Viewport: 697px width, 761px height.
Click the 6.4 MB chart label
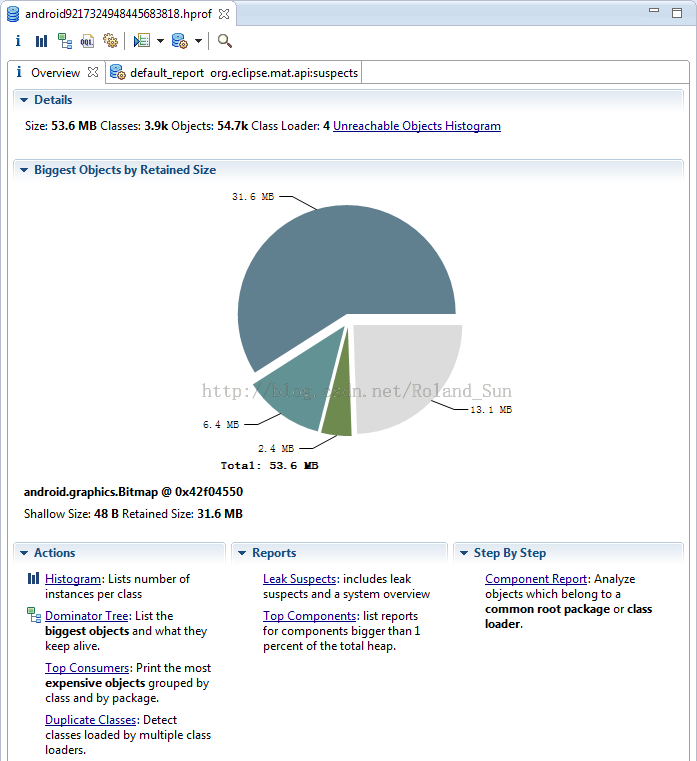point(221,425)
